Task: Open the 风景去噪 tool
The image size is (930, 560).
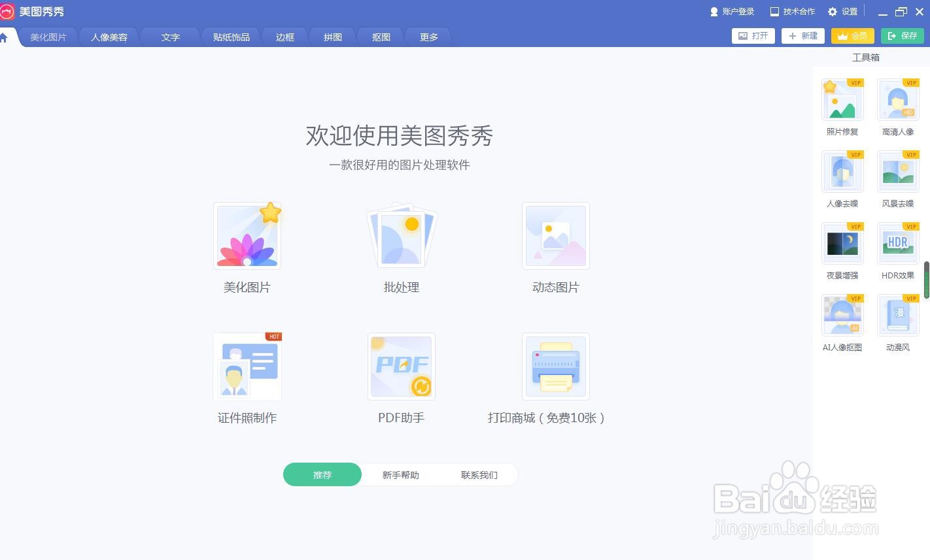Action: coord(898,178)
